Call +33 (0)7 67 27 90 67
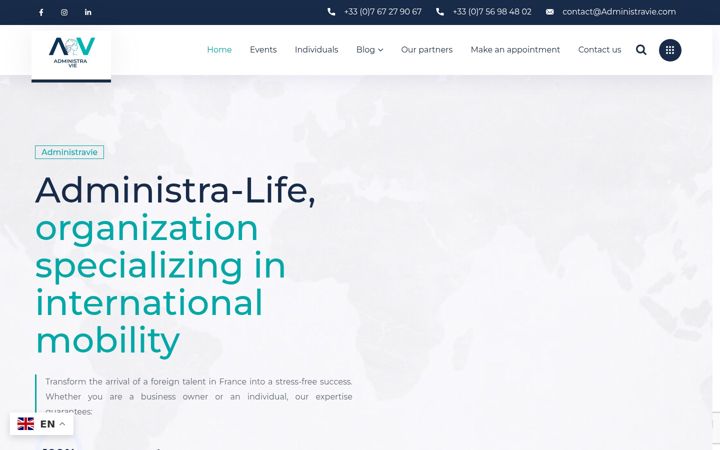This screenshot has height=450, width=720. [x=382, y=12]
